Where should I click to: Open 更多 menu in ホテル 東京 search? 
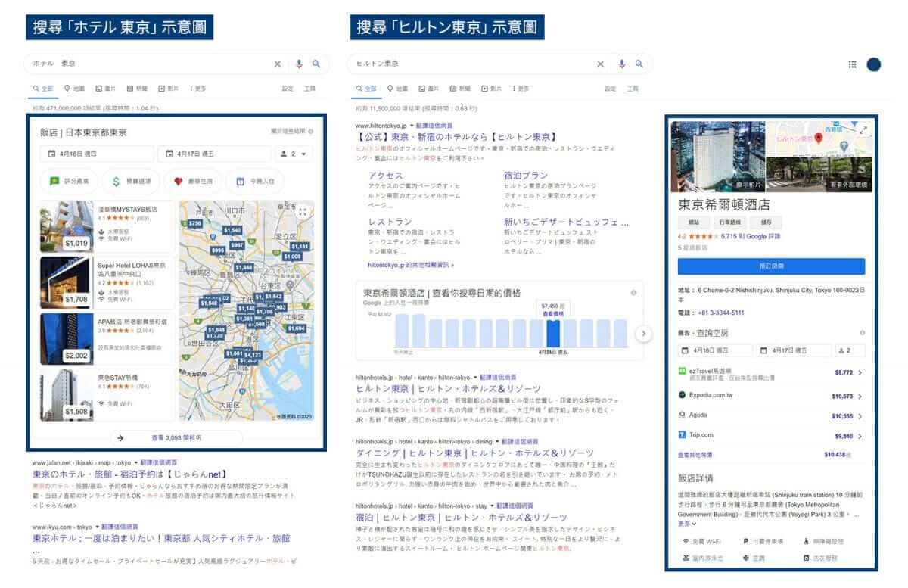click(198, 89)
